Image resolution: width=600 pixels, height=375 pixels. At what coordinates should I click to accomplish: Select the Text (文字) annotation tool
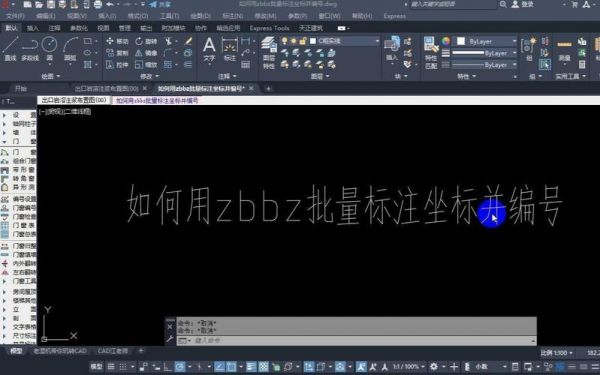click(209, 50)
